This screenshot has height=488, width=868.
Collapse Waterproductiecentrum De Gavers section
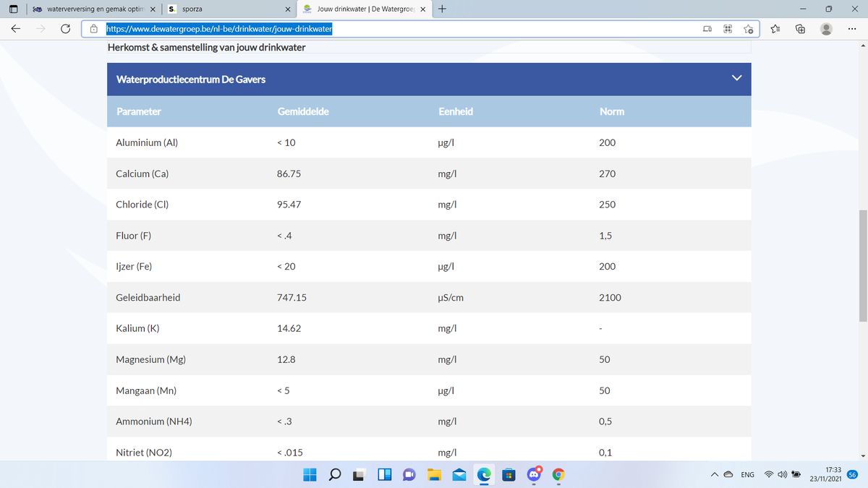click(736, 78)
